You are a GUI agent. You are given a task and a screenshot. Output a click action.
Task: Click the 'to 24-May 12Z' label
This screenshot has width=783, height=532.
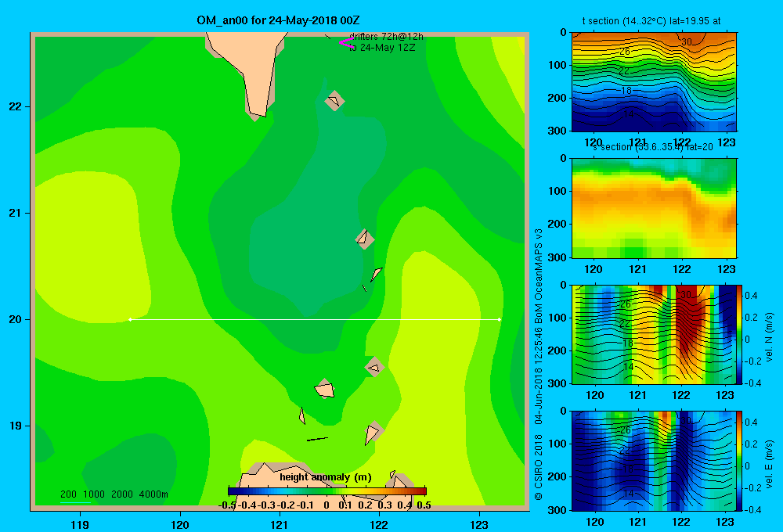pyautogui.click(x=382, y=48)
